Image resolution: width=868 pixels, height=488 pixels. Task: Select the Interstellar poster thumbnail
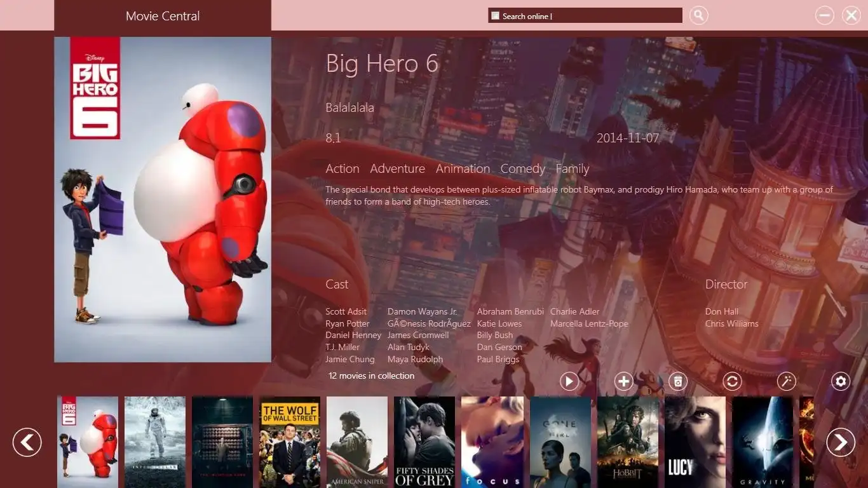click(x=155, y=442)
